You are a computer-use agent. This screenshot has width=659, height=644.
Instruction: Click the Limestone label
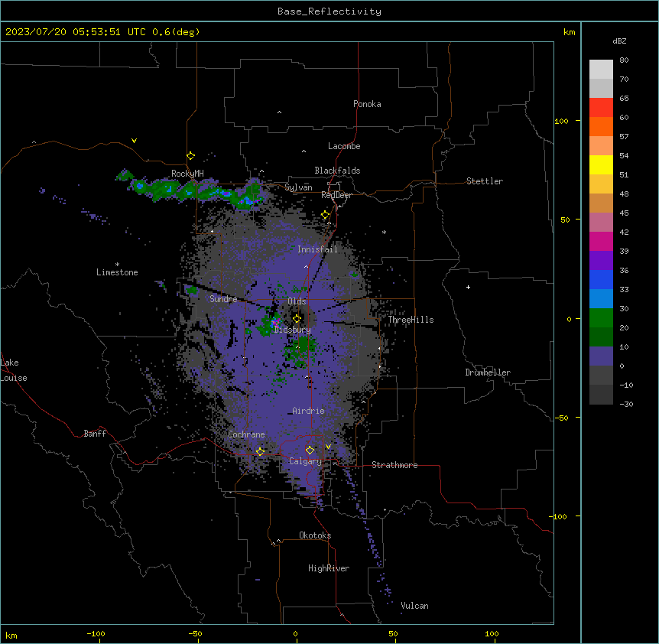[117, 272]
